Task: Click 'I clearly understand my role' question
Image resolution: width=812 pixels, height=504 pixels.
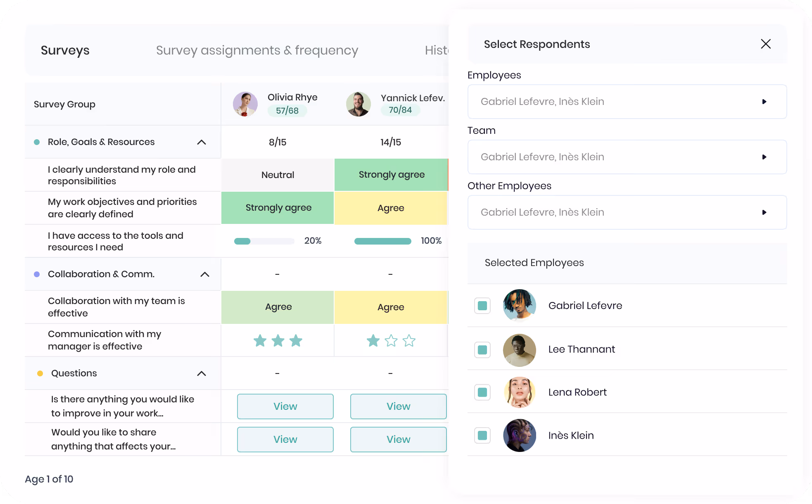Action: pyautogui.click(x=122, y=175)
